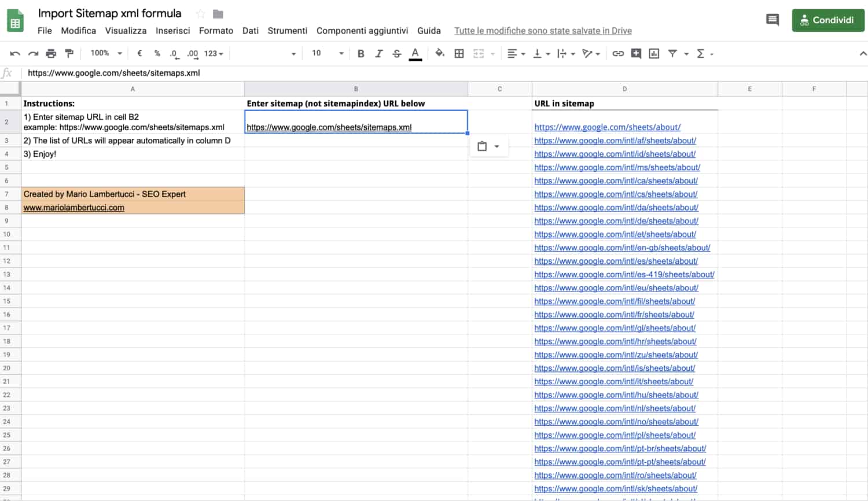Open the horizontal align dropdown

(516, 53)
